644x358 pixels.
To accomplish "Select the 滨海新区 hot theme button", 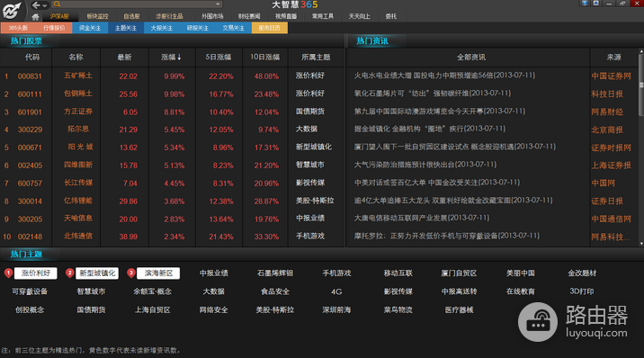I will coord(158,273).
